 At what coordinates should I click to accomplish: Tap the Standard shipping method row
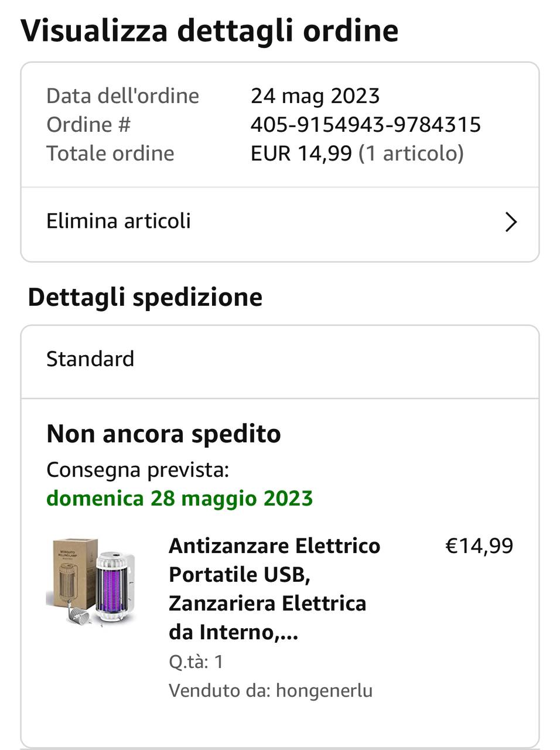tap(90, 359)
